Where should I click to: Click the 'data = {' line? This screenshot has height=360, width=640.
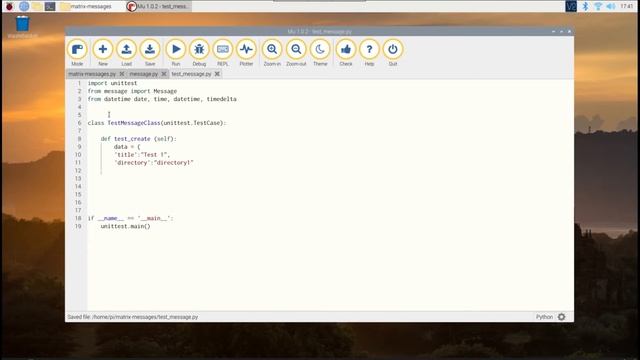point(127,147)
